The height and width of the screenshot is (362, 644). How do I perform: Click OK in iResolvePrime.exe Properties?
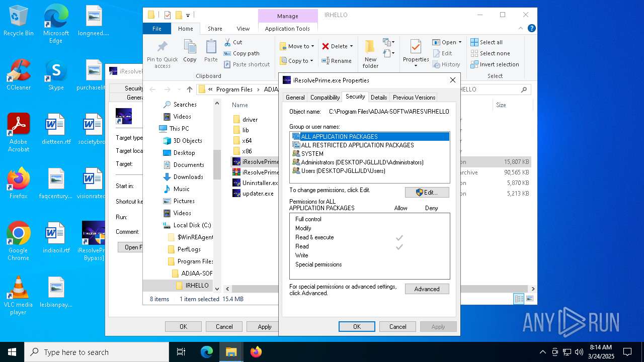(x=357, y=327)
